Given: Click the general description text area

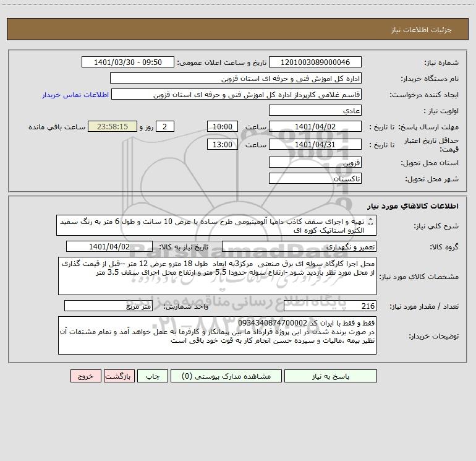Looking at the screenshot, I should coord(216,225).
